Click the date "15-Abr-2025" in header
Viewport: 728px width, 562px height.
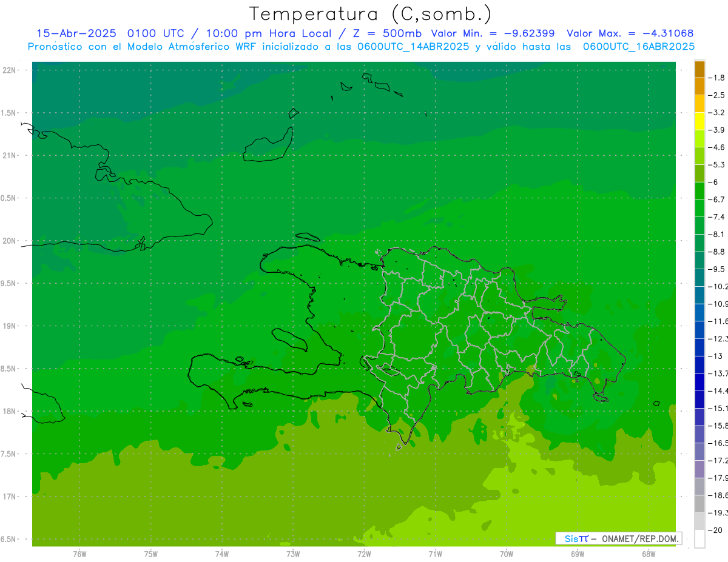78,33
